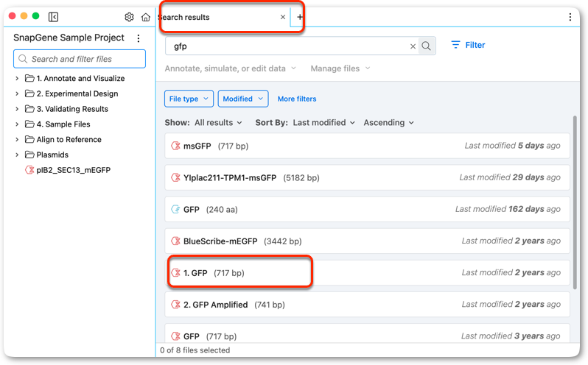Viewport: 588px width, 365px height.
Task: Run search with the magnifier button
Action: [x=426, y=46]
